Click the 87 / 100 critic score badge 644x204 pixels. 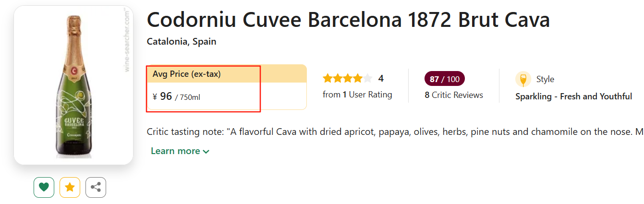pos(444,79)
